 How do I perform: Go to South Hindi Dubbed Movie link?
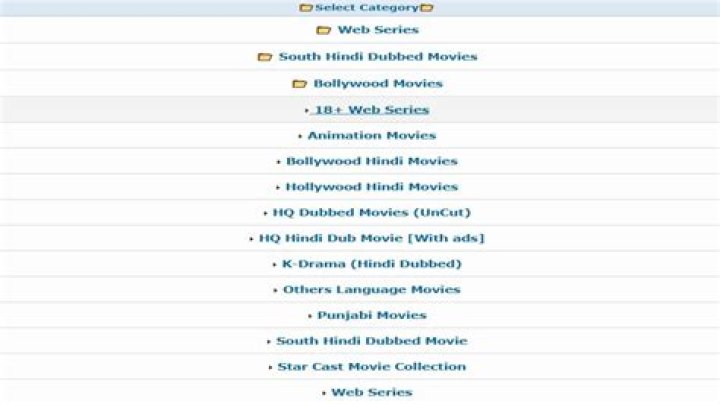click(371, 341)
